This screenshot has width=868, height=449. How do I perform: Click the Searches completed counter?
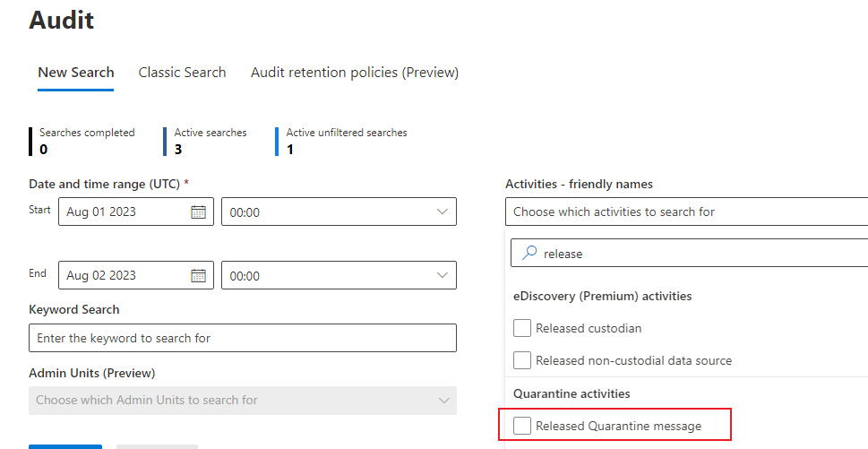pyautogui.click(x=86, y=141)
